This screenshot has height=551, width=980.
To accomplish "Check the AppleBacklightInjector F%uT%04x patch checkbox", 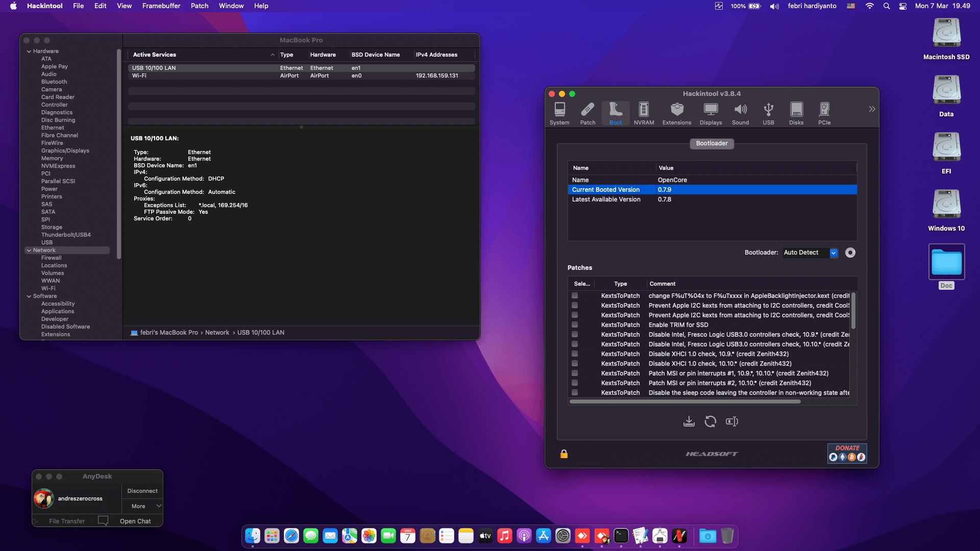I will click(x=575, y=295).
